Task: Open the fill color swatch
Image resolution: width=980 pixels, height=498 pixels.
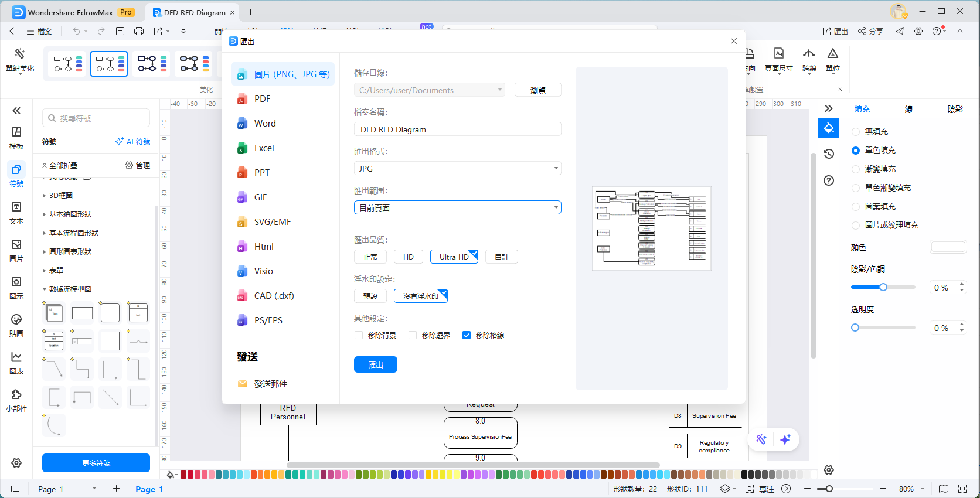Action: point(948,247)
